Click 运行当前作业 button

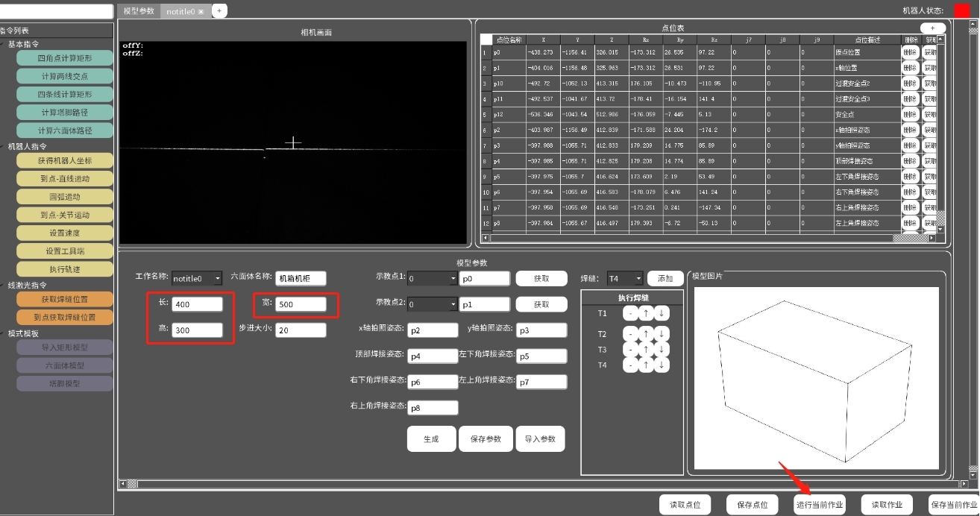820,505
